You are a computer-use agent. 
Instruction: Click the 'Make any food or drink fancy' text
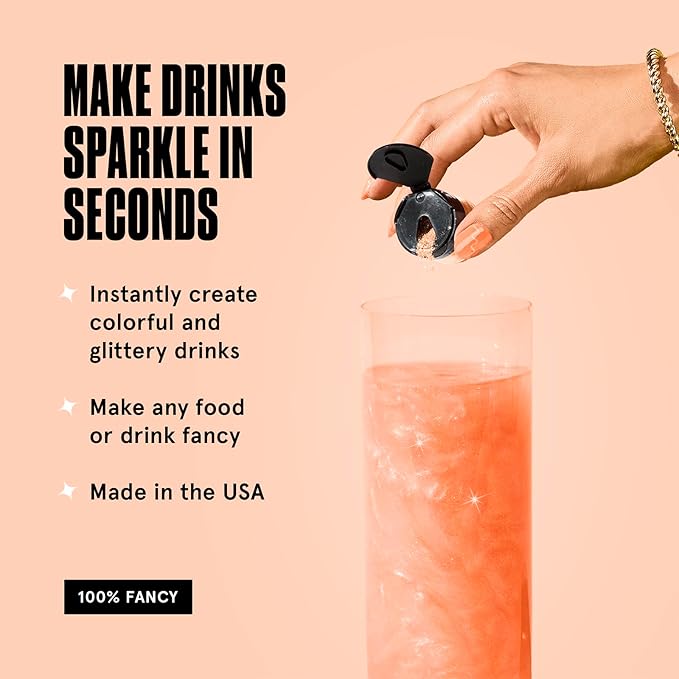(167, 421)
